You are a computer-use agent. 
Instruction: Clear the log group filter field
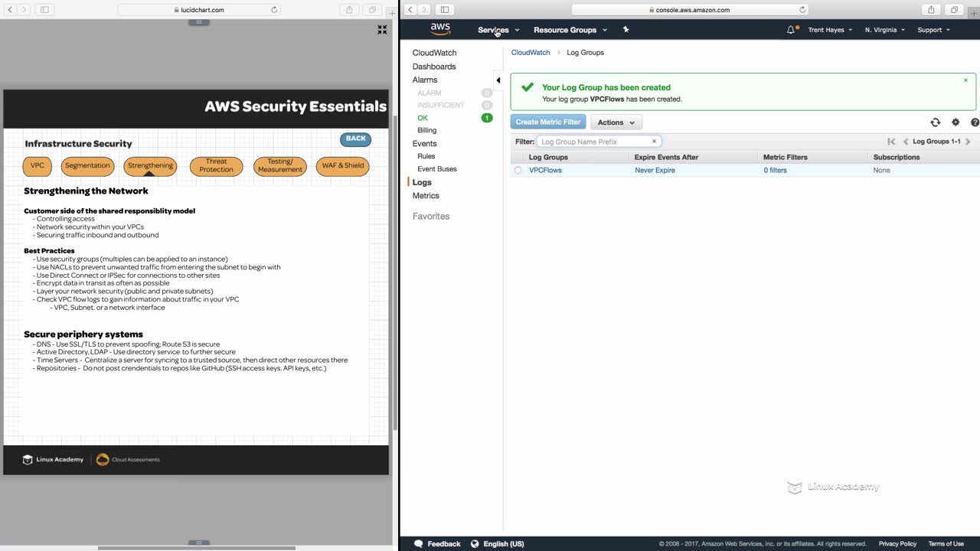(654, 142)
